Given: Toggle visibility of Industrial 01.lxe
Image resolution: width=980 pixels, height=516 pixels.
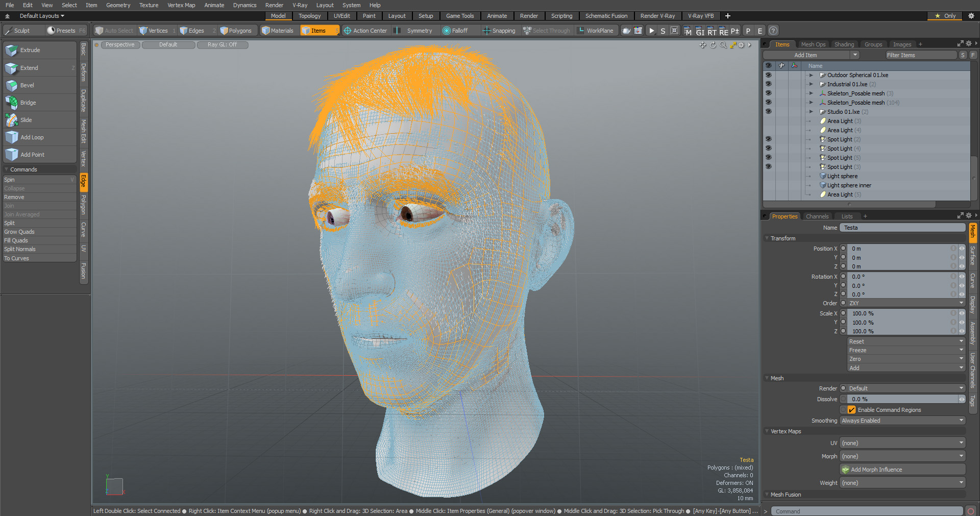Looking at the screenshot, I should (x=768, y=84).
